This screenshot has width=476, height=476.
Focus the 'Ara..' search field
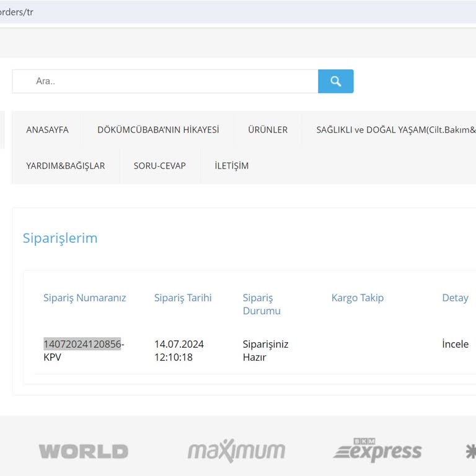(x=165, y=81)
